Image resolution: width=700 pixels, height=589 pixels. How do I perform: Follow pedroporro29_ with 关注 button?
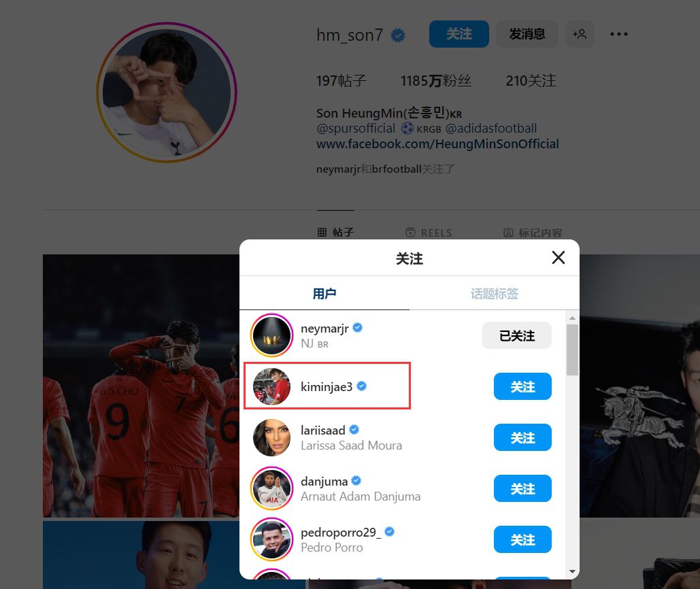[522, 539]
